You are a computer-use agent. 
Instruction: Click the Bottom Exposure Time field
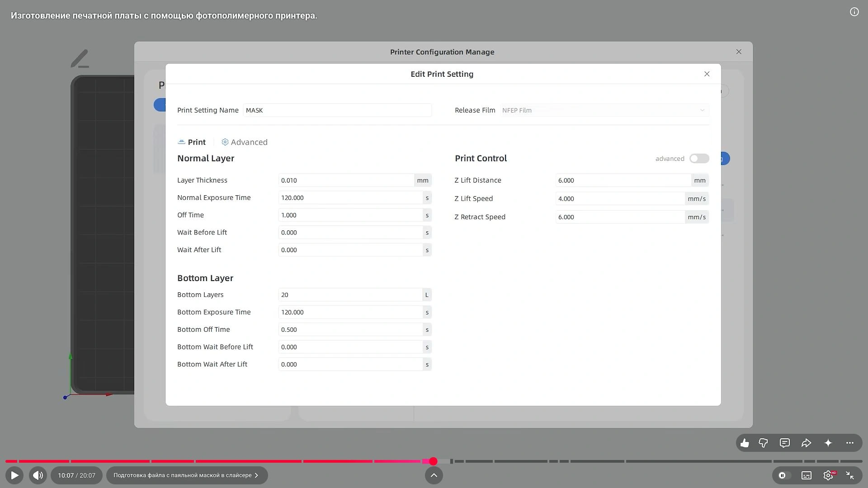pyautogui.click(x=350, y=312)
